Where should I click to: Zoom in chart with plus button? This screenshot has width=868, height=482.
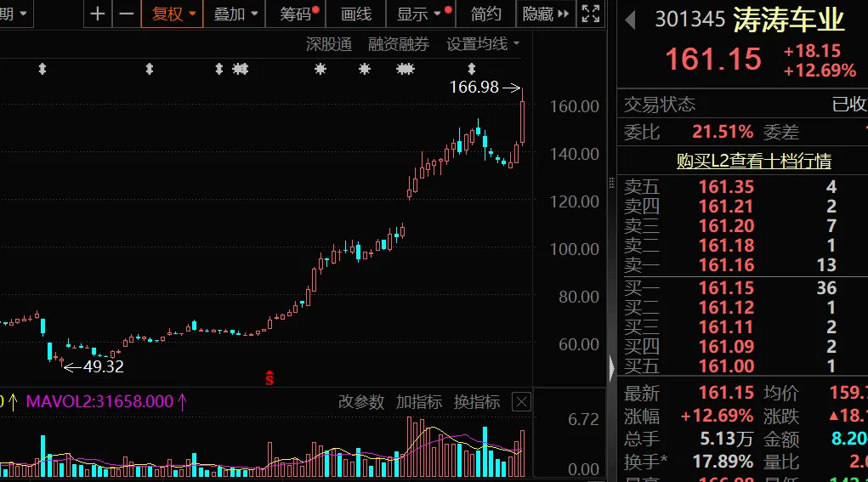98,14
